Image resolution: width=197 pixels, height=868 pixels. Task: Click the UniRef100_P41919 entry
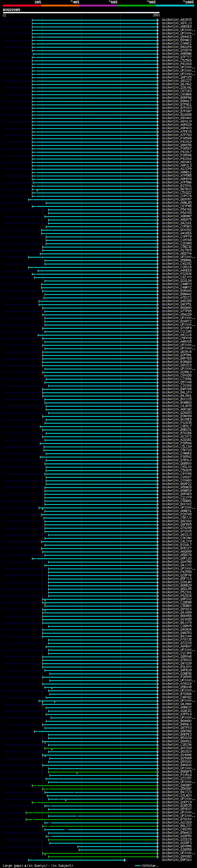tap(176, 142)
